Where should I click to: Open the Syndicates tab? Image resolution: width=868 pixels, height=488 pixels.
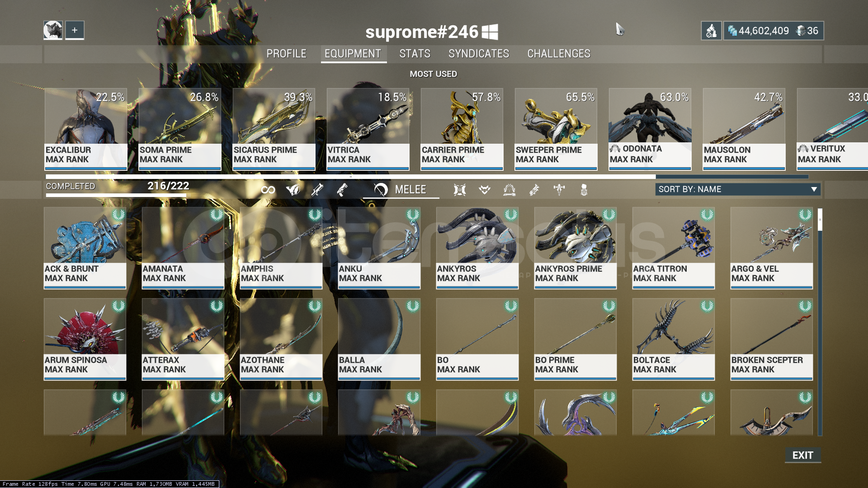(479, 54)
